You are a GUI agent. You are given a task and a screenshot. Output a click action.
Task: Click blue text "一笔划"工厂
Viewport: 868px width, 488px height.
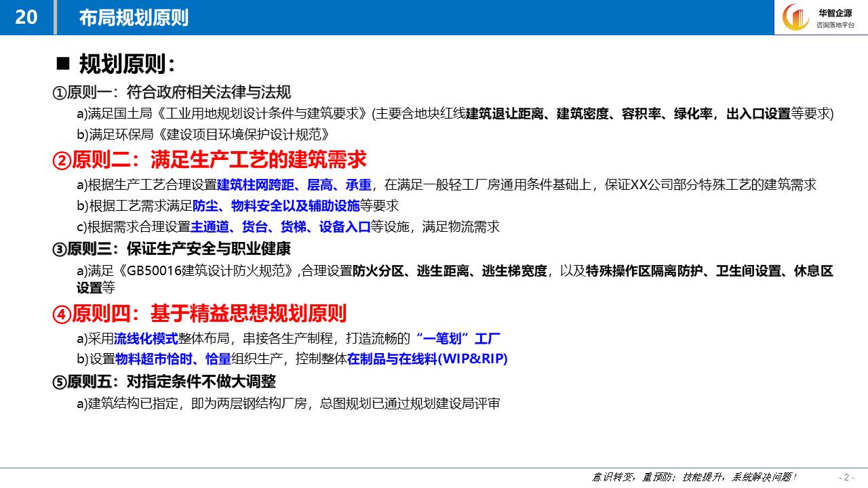point(458,338)
